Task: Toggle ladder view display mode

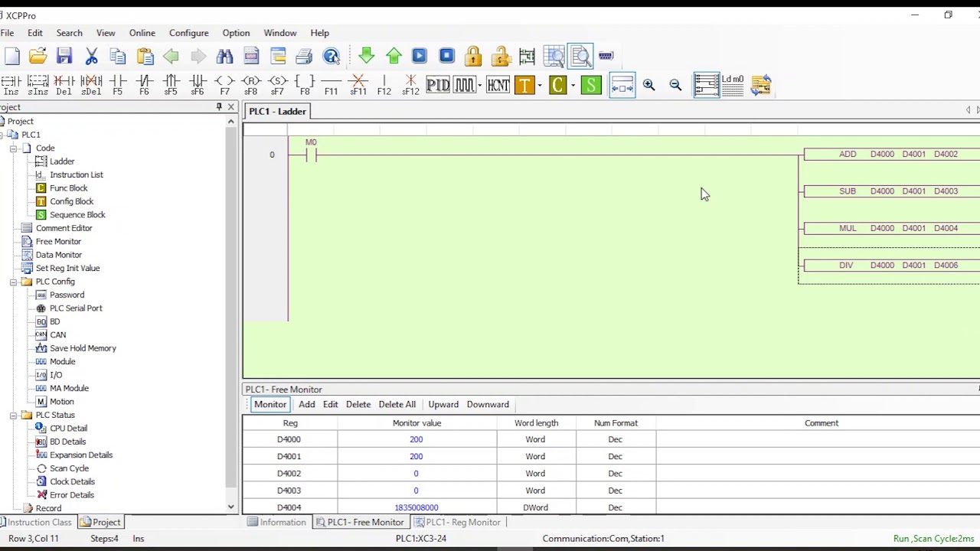Action: point(706,85)
